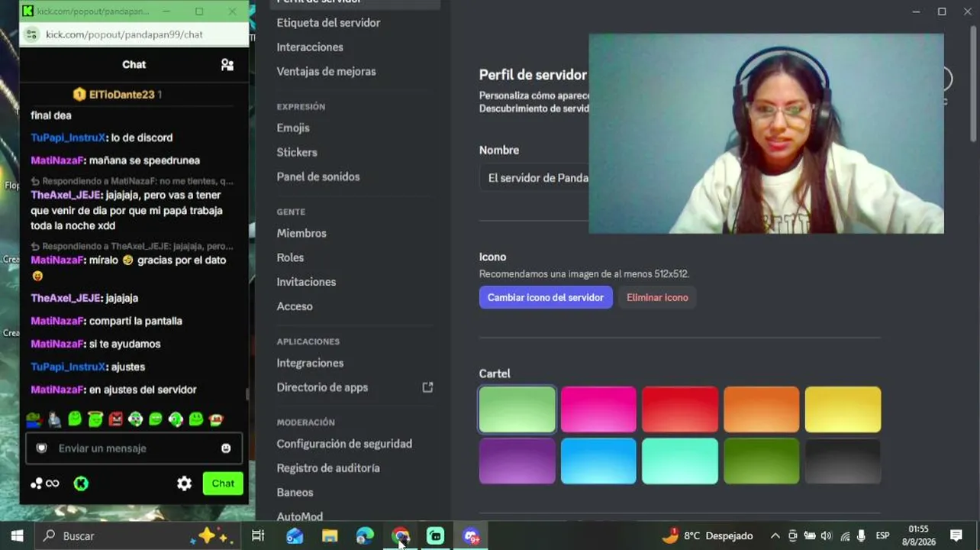The height and width of the screenshot is (550, 980).
Task: Select the pink banner color
Action: coord(598,409)
